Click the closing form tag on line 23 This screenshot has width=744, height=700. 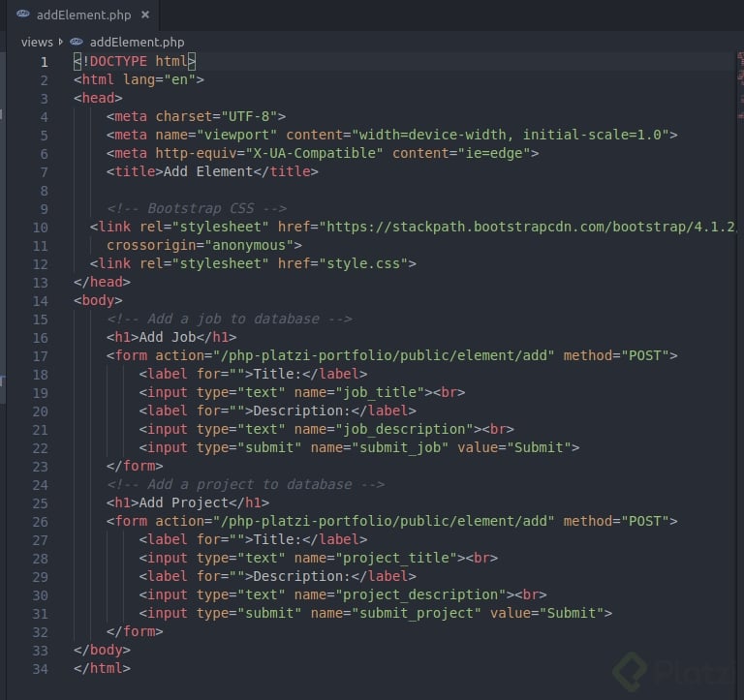(x=135, y=466)
